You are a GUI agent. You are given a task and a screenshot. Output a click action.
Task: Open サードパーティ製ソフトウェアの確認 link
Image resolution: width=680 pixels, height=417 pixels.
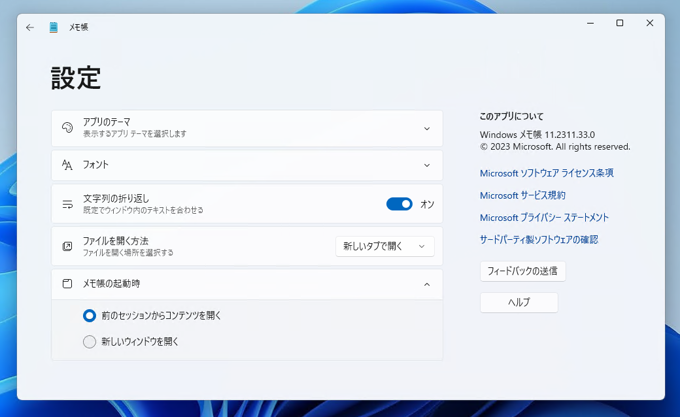click(539, 240)
